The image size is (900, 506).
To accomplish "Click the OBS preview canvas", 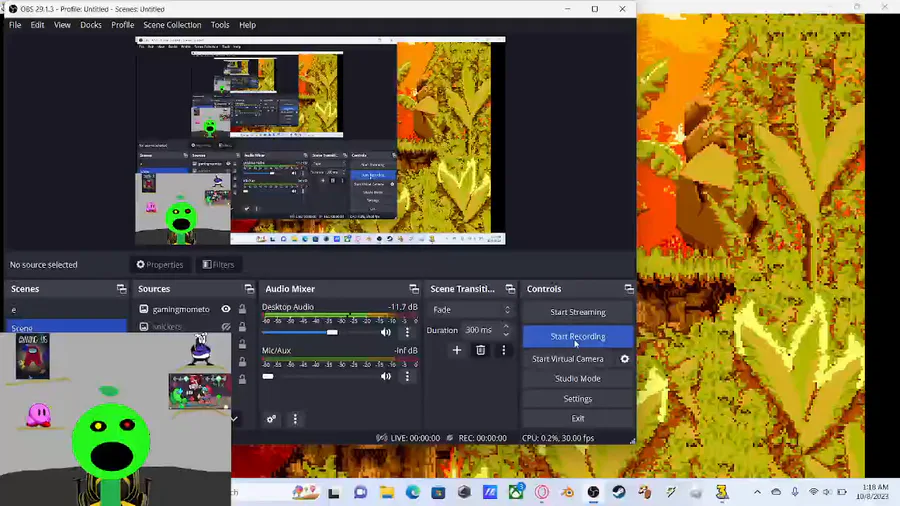I will [x=320, y=141].
